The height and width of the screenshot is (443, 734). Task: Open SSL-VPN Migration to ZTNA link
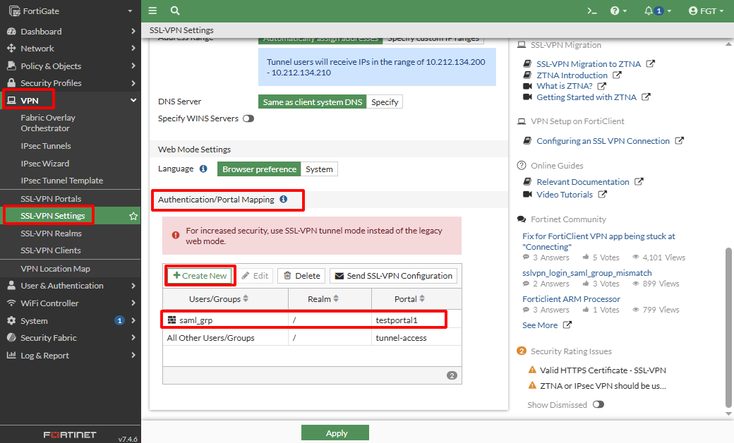(588, 64)
